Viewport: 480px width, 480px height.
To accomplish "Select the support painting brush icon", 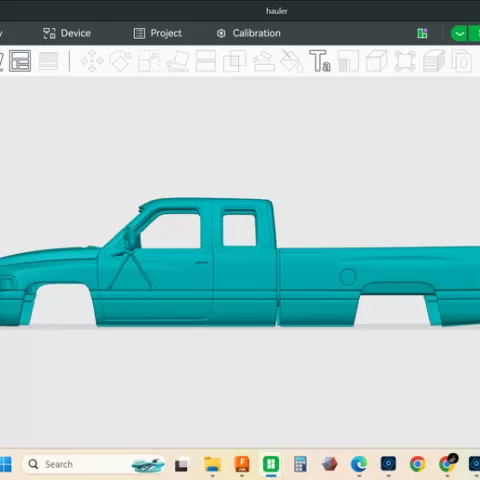I will (x=264, y=61).
